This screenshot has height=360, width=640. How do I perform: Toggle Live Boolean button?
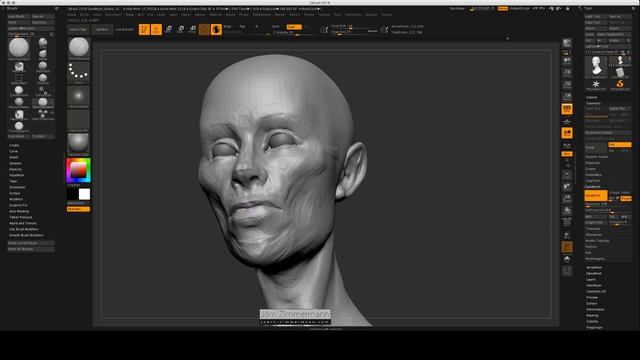tap(124, 29)
